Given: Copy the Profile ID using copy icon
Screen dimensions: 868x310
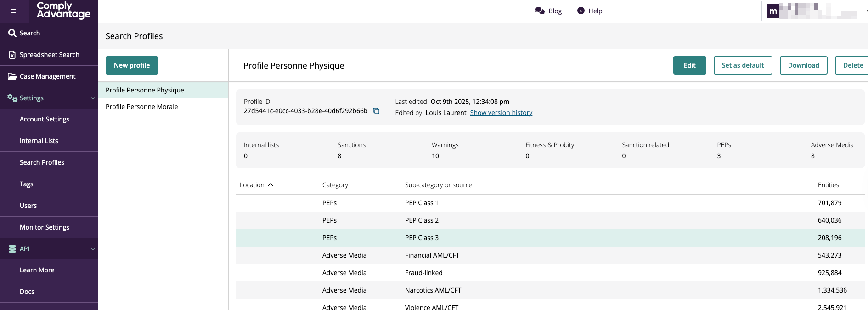Looking at the screenshot, I should pyautogui.click(x=376, y=111).
